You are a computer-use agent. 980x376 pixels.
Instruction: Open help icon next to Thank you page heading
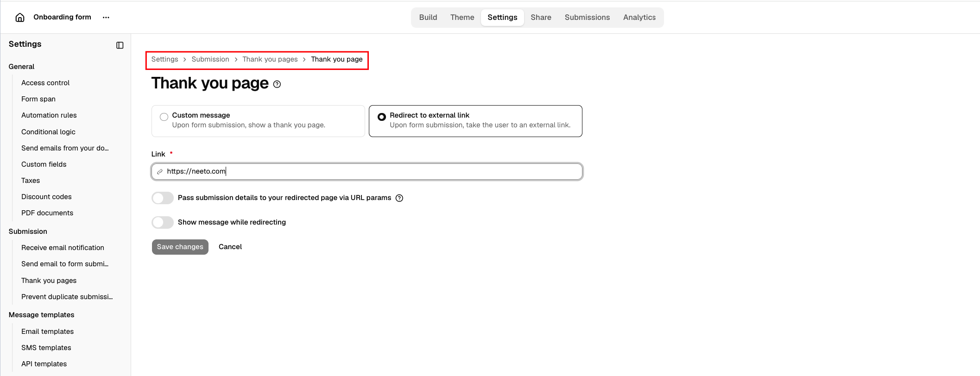[x=277, y=84]
